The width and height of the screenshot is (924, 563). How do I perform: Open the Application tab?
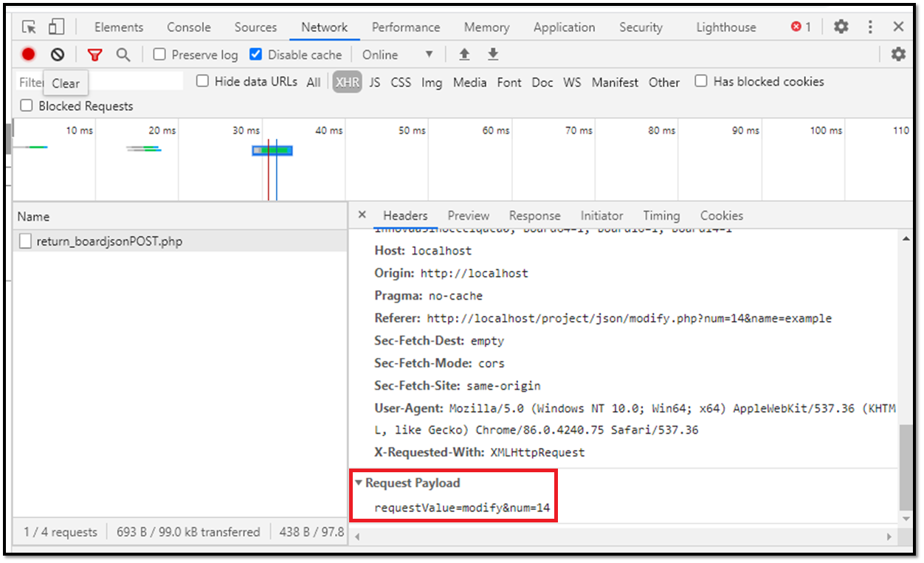[564, 27]
